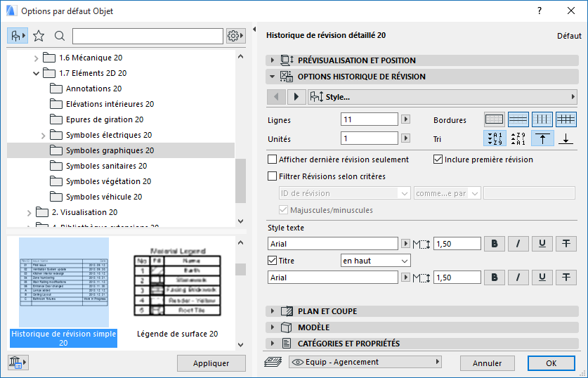Click the Annuler button
The image size is (588, 378).
(487, 363)
